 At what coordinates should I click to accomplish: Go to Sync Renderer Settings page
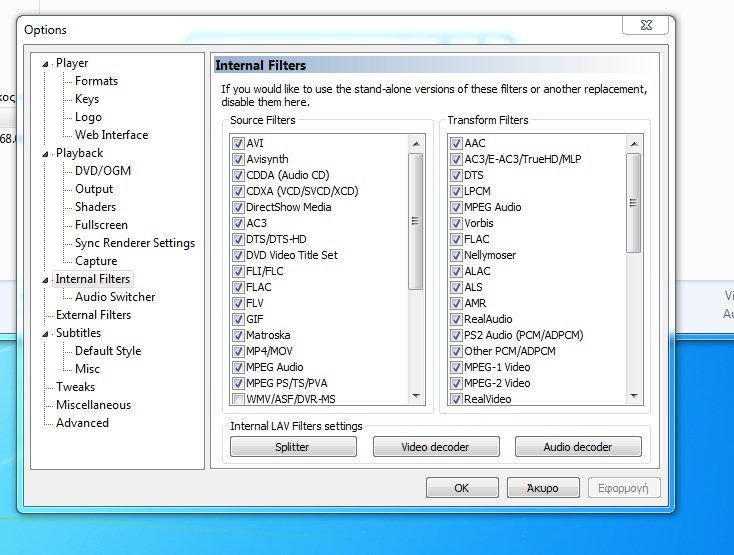click(134, 243)
